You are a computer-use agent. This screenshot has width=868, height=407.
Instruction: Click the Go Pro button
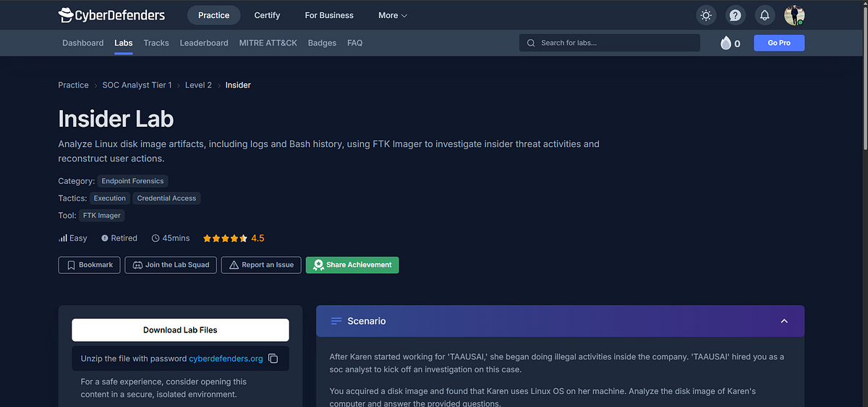click(x=779, y=43)
